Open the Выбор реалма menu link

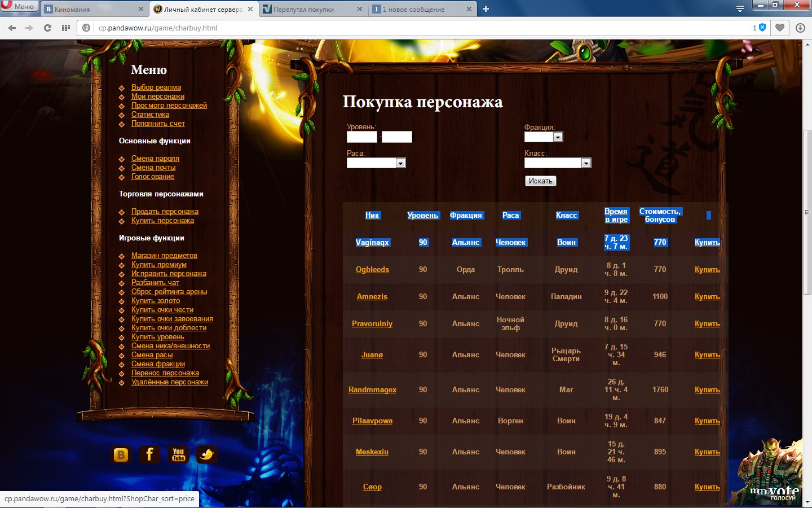pos(156,87)
